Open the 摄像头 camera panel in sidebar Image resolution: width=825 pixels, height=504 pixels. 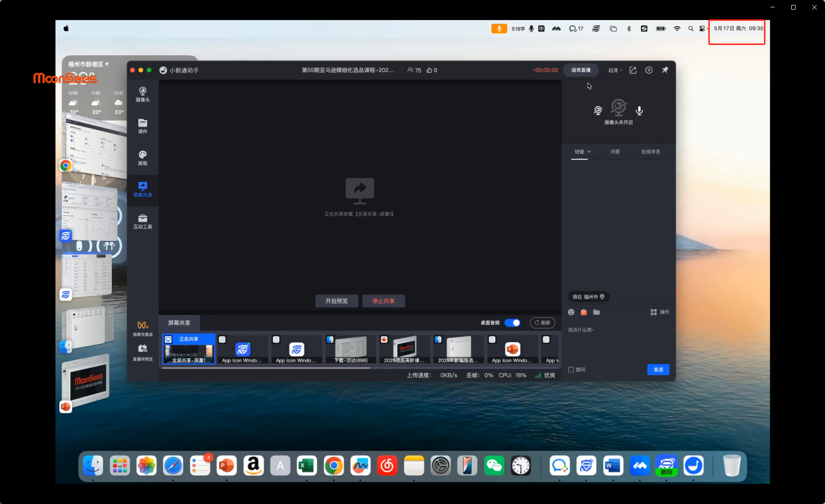pyautogui.click(x=142, y=94)
